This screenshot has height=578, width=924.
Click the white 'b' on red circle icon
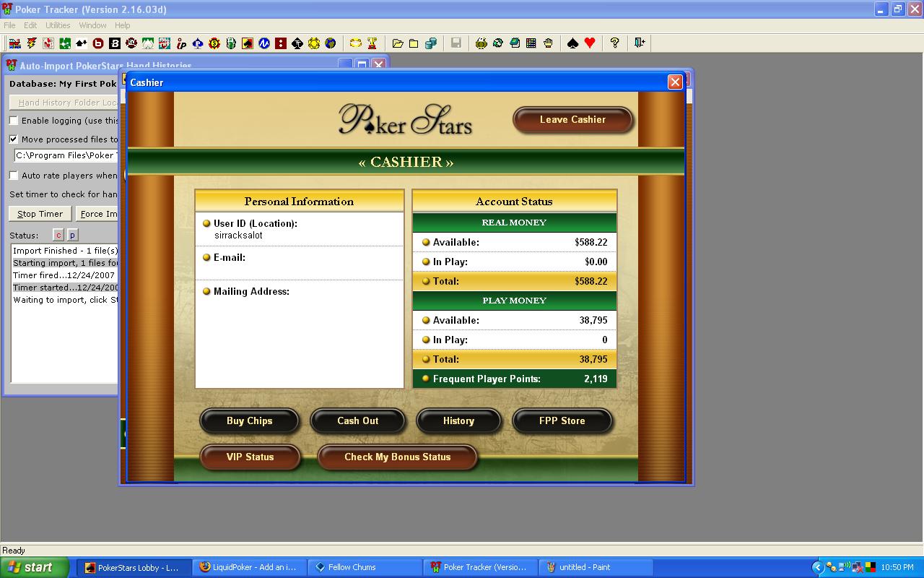(98, 43)
